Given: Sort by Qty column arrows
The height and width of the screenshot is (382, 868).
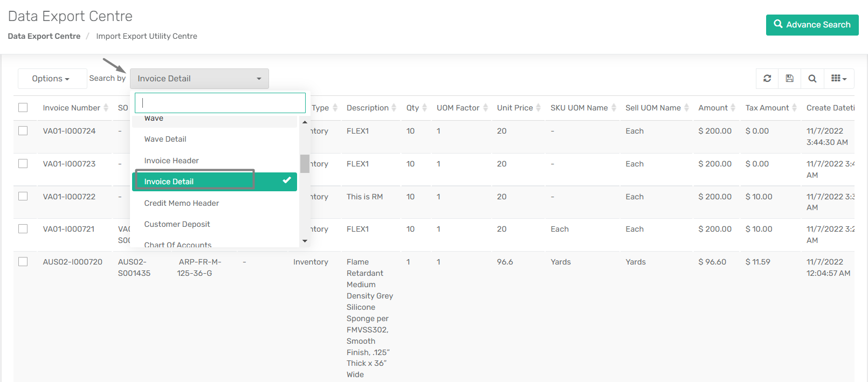Looking at the screenshot, I should 424,108.
